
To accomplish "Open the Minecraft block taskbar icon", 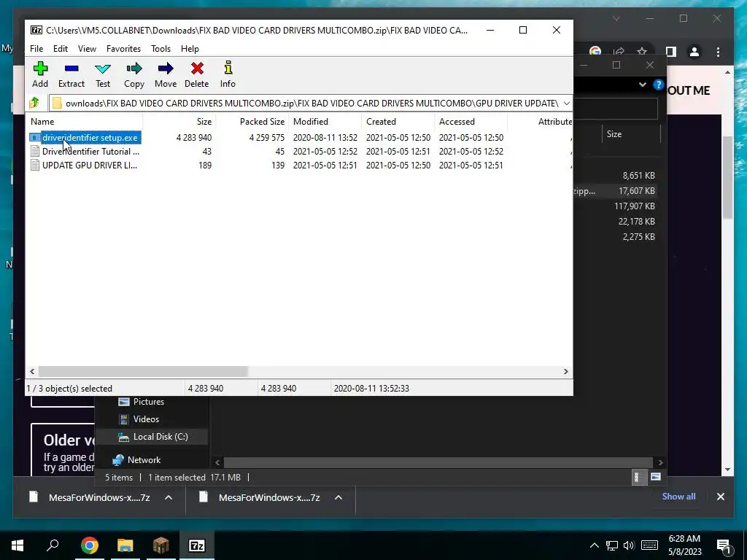I will click(x=161, y=545).
